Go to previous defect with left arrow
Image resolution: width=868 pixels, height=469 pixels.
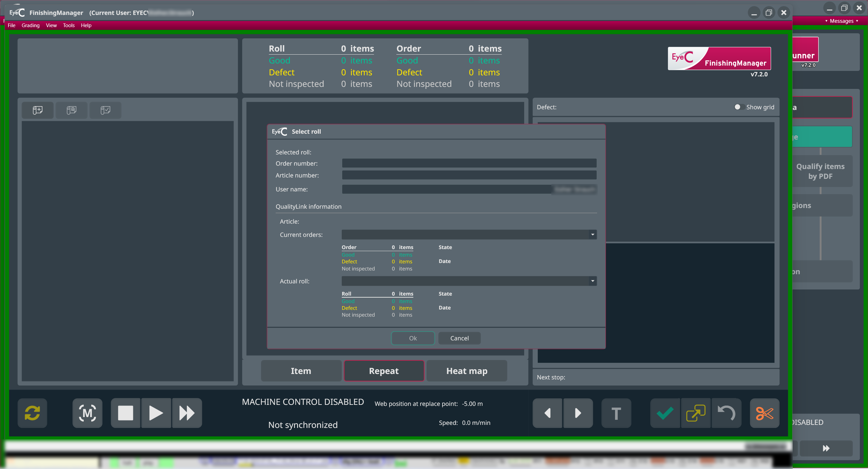click(x=547, y=413)
